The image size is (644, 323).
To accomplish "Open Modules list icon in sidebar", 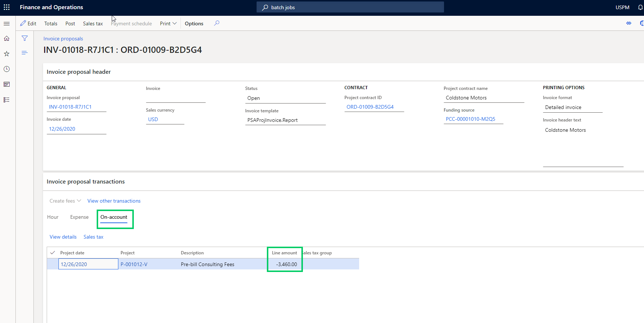I will (7, 100).
